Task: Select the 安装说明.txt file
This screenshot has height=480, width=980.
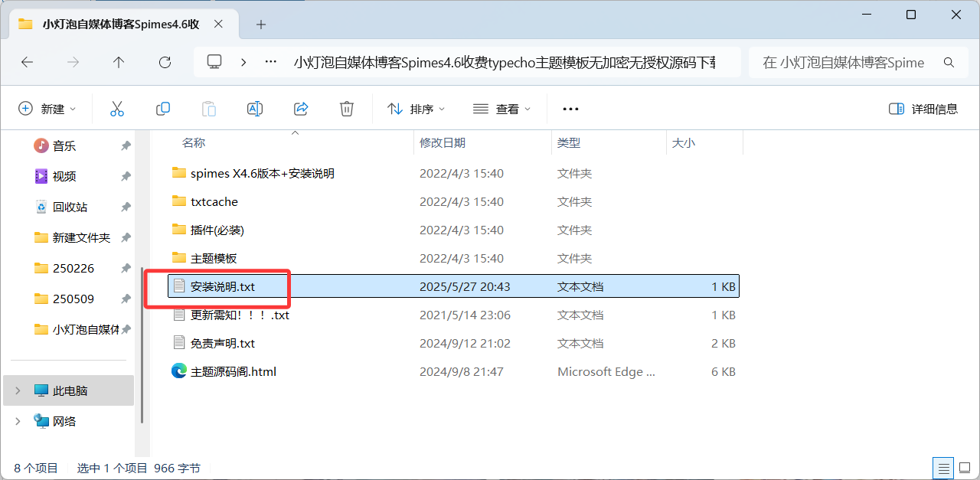Action: (x=453, y=286)
